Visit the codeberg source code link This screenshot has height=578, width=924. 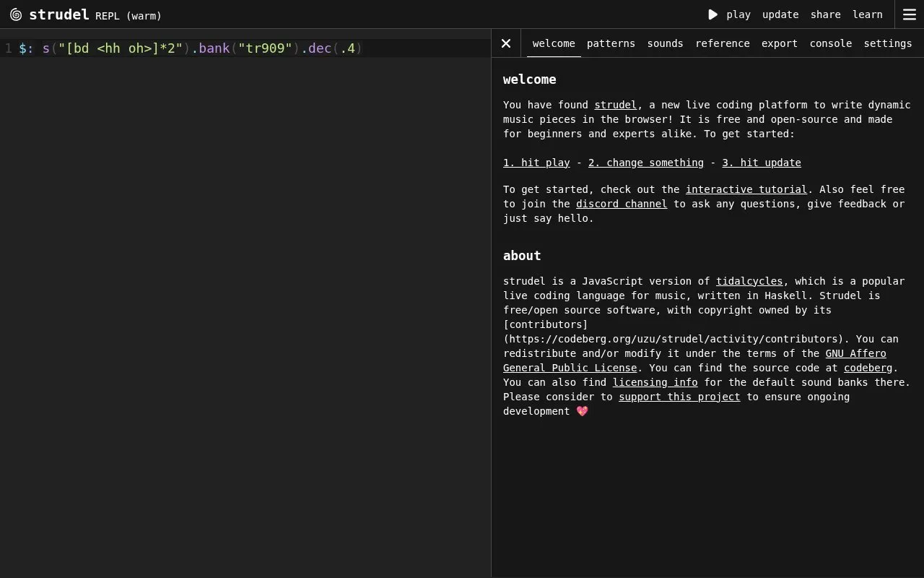pos(868,368)
